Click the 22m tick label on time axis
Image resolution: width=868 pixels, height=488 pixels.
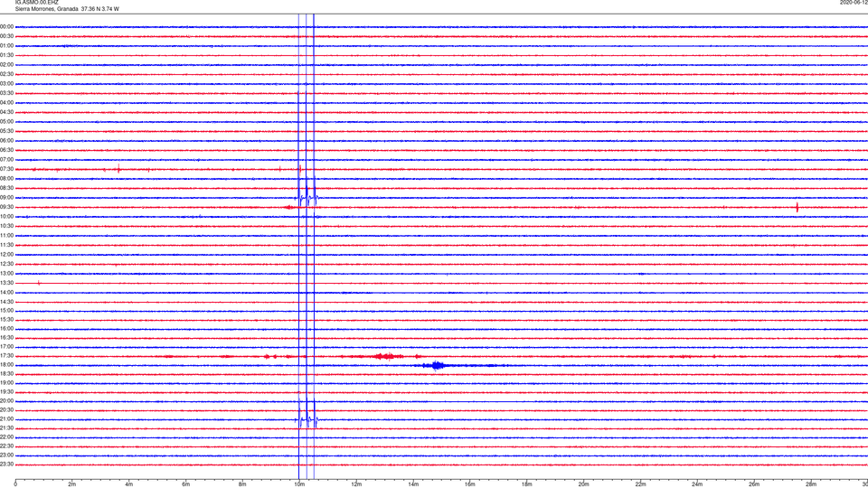640,484
